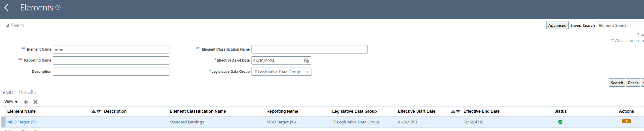The width and height of the screenshot is (644, 131).
Task: Collapse the Search section triangle
Action: tap(8, 25)
